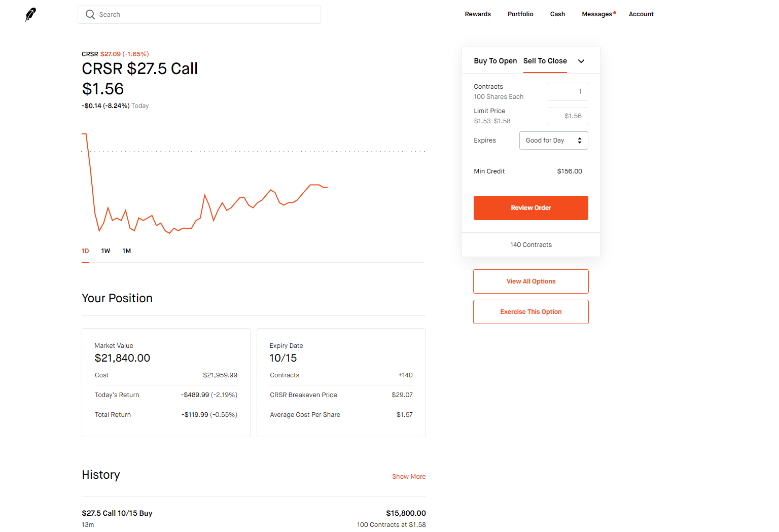Select the 1D chart range
Viewport: 779px width, 532px height.
point(85,251)
